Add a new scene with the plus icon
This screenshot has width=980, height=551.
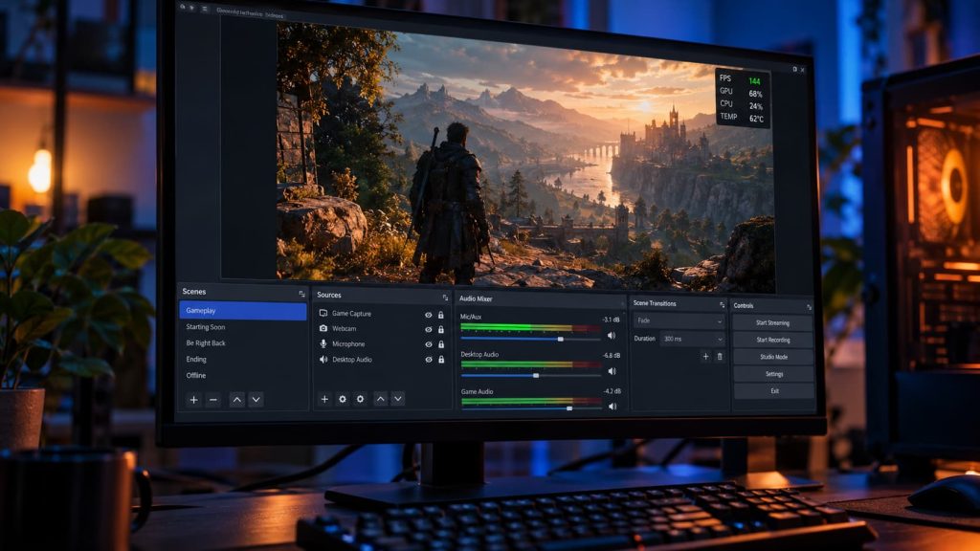[193, 400]
